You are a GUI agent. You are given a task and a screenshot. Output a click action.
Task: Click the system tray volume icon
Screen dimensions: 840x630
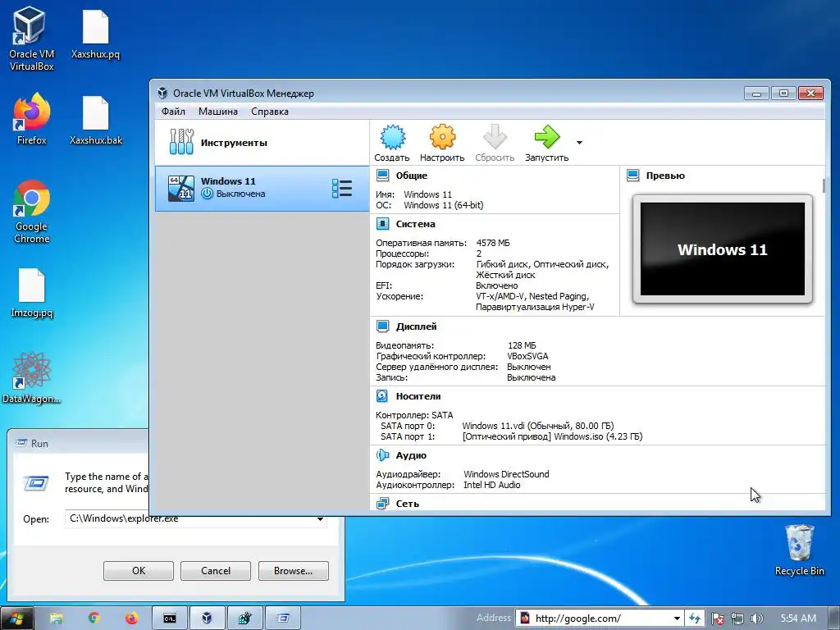point(756,619)
